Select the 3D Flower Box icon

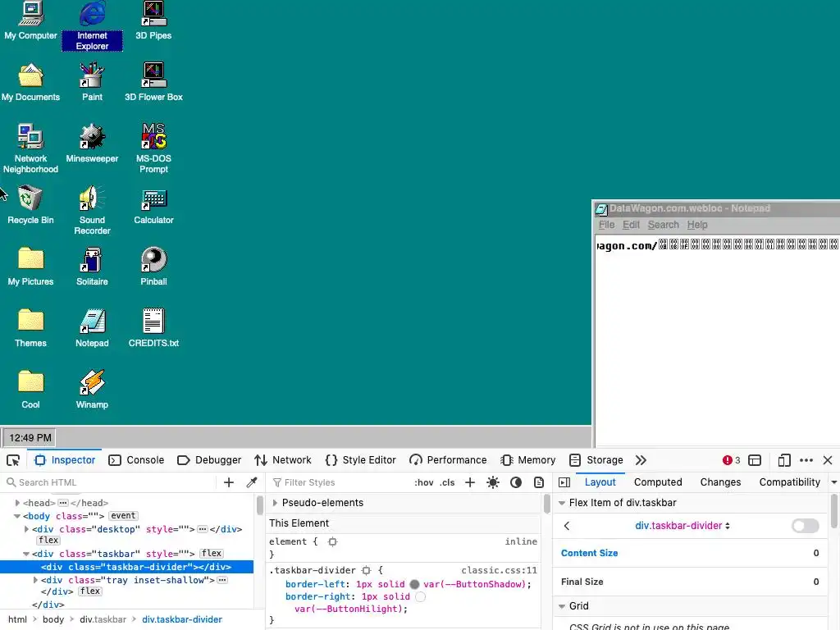point(153,83)
